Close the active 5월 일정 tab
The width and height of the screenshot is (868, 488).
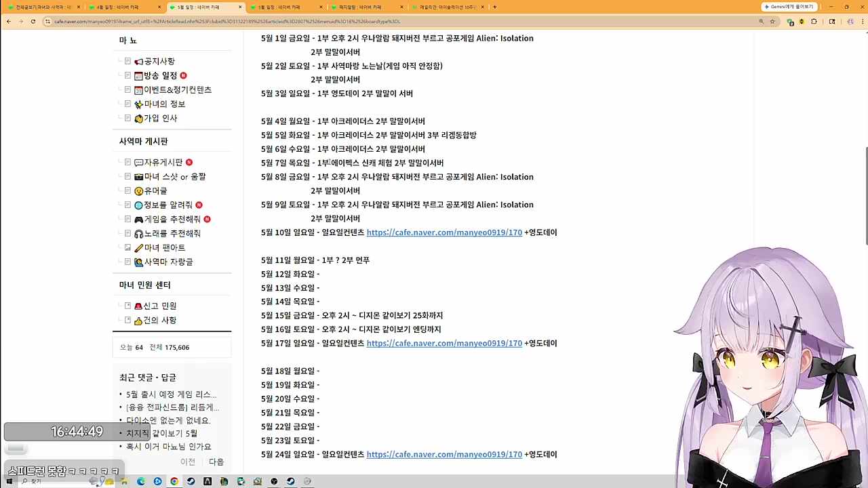[x=240, y=7]
